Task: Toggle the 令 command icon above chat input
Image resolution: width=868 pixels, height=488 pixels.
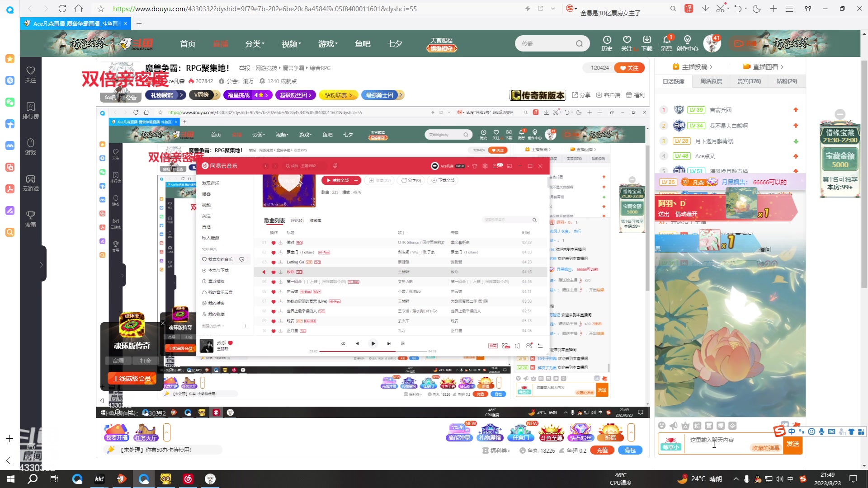Action: 732,426
